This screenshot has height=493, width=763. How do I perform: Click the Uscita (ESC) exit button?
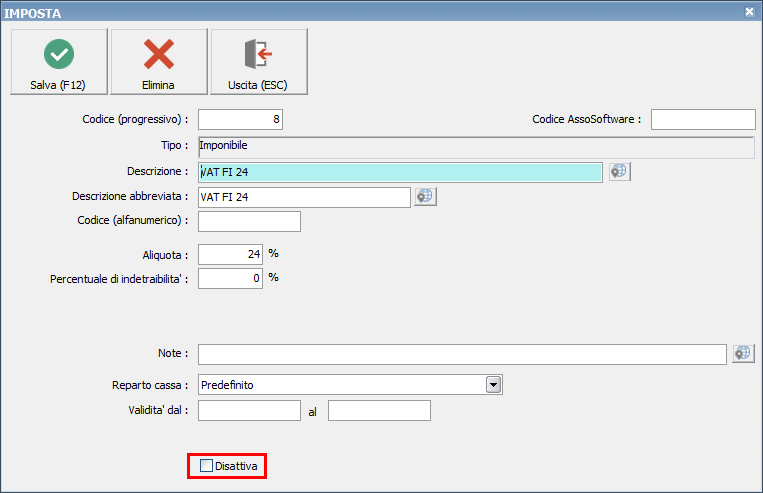(x=258, y=61)
